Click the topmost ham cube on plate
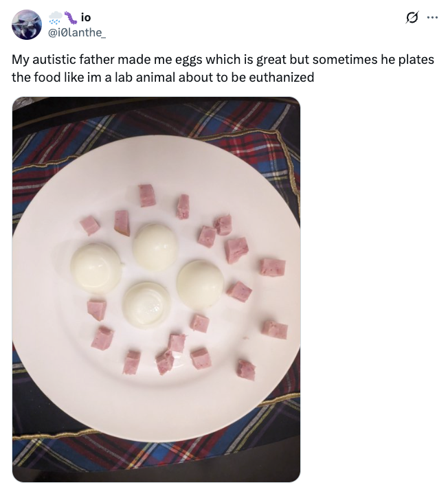Image resolution: width=448 pixels, height=485 pixels. [x=147, y=195]
